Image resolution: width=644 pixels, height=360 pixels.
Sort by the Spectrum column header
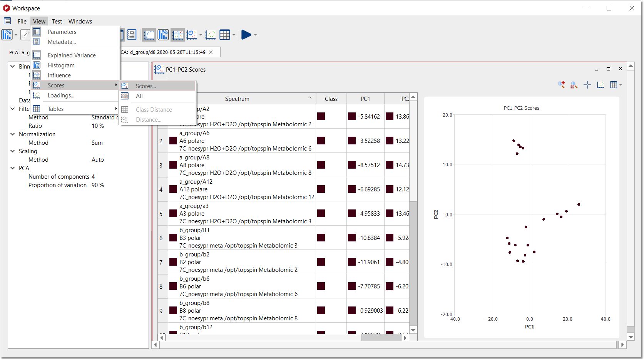pos(237,99)
